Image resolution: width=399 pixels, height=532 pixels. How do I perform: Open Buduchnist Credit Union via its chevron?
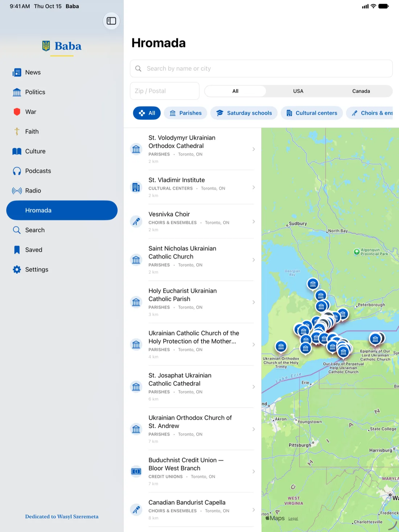(254, 471)
